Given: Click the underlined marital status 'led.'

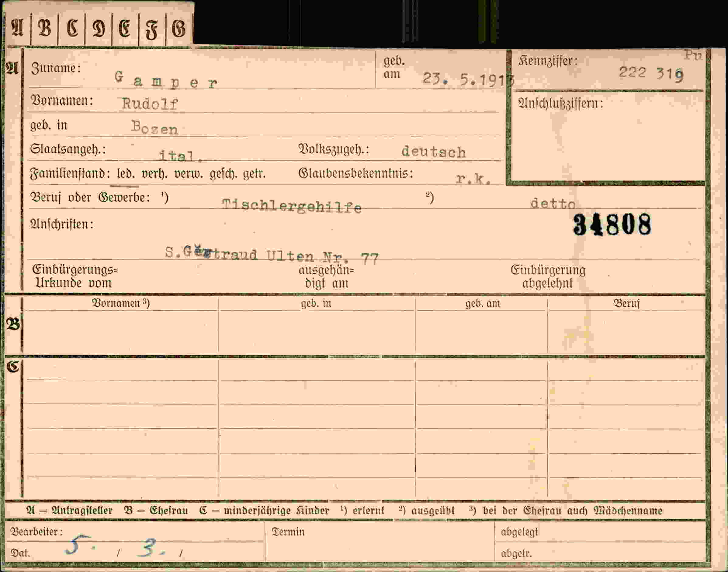Looking at the screenshot, I should click(x=126, y=174).
